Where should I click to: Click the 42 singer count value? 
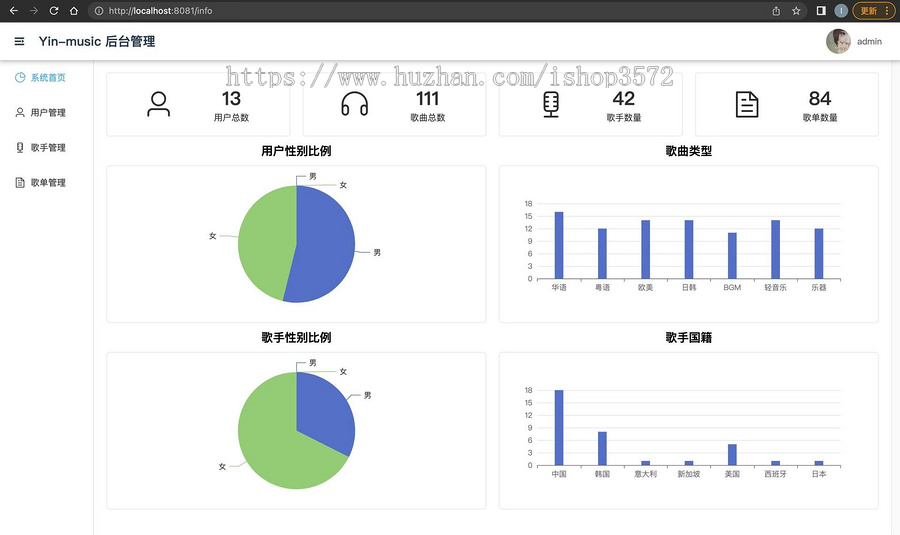[623, 99]
